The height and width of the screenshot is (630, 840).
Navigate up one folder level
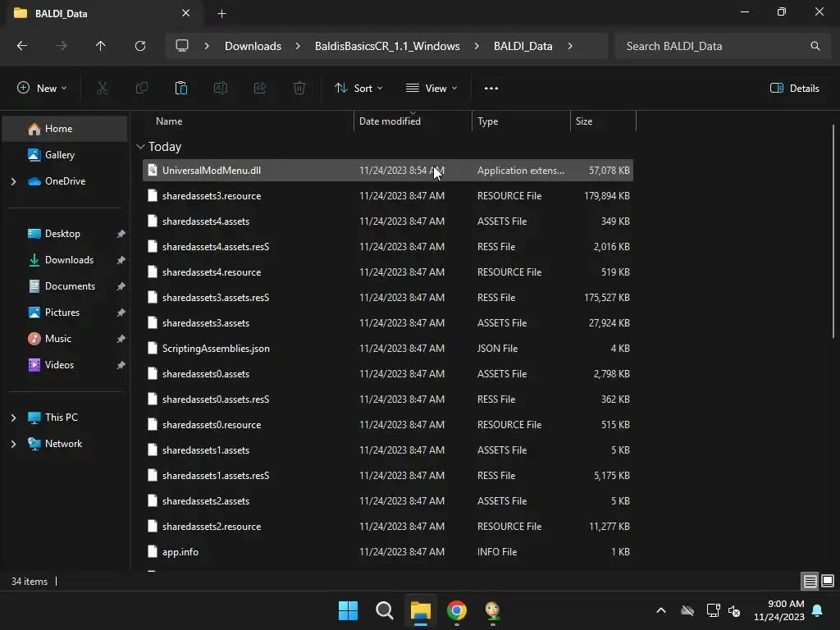coord(100,46)
